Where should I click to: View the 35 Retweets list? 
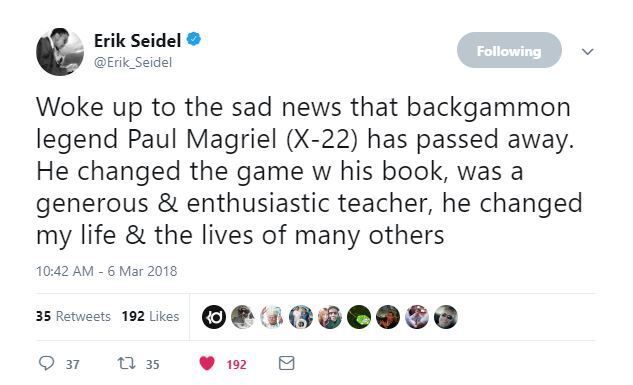[73, 316]
